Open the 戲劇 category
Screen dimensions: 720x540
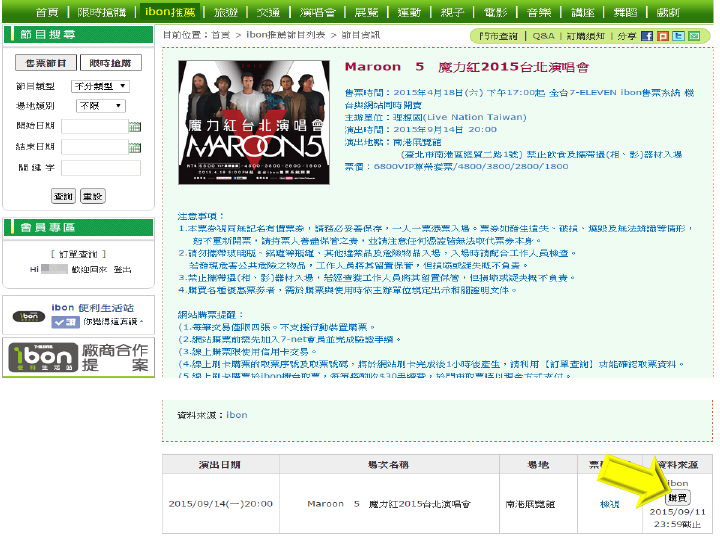tap(668, 12)
